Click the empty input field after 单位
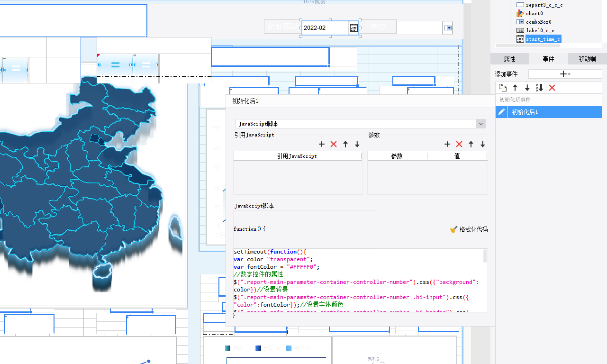 coord(419,28)
